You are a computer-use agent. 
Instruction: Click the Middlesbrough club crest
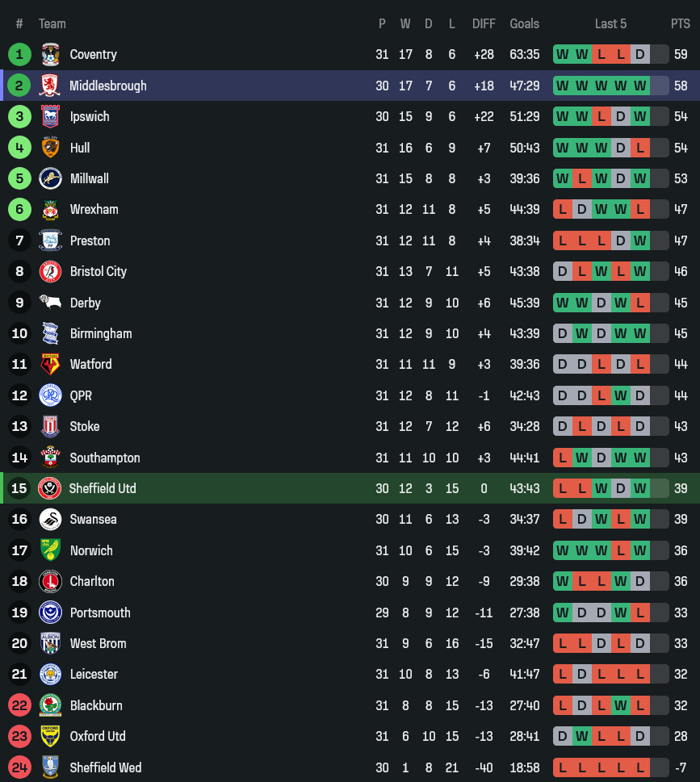point(50,86)
